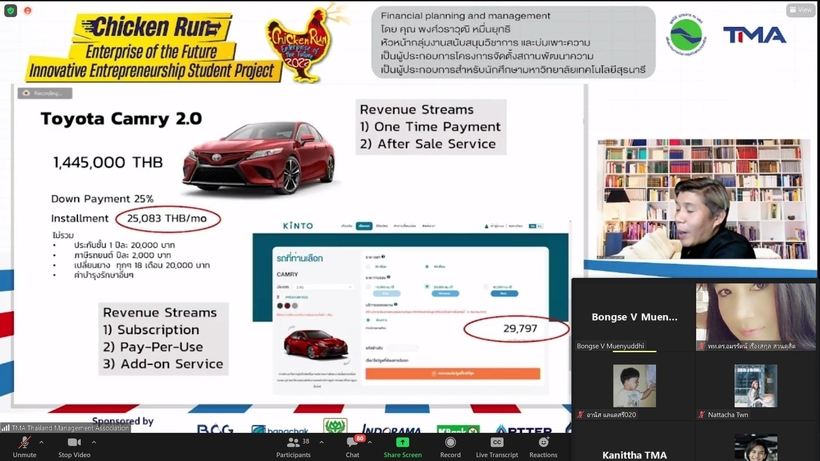820x461 pixels.
Task: Switch Kinto language to EN
Action: 540,226
